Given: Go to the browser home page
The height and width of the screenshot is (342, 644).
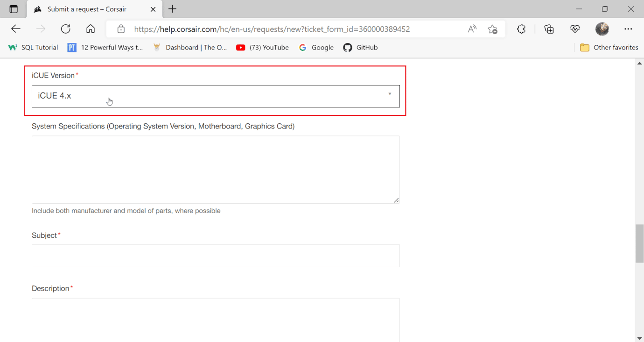Looking at the screenshot, I should pyautogui.click(x=91, y=29).
